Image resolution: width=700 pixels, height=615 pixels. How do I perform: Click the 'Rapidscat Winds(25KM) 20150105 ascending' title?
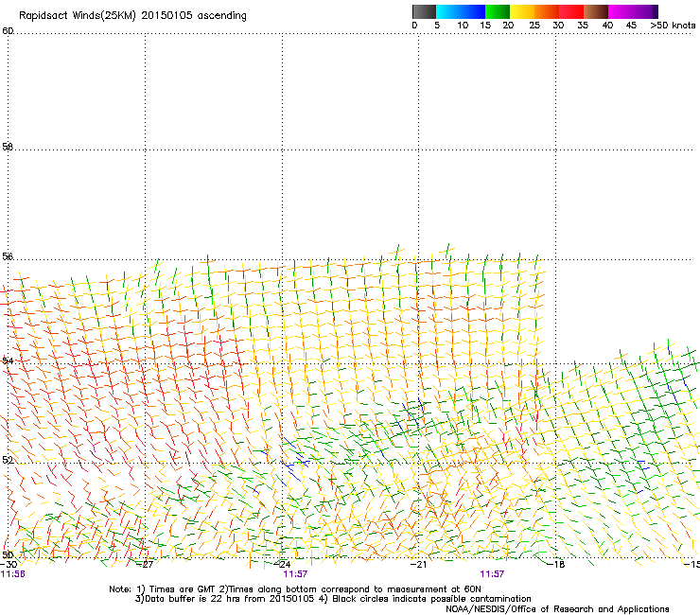[132, 16]
